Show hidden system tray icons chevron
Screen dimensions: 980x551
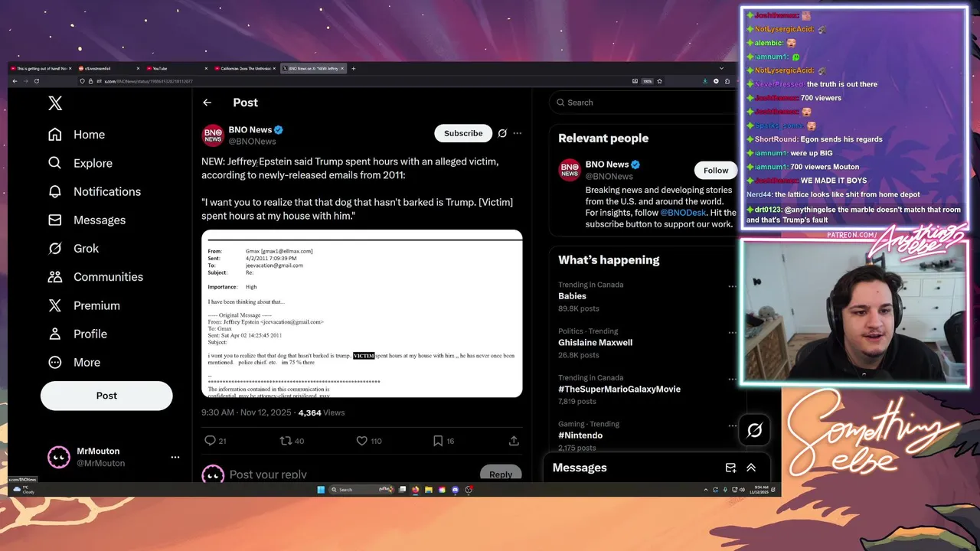(x=705, y=490)
